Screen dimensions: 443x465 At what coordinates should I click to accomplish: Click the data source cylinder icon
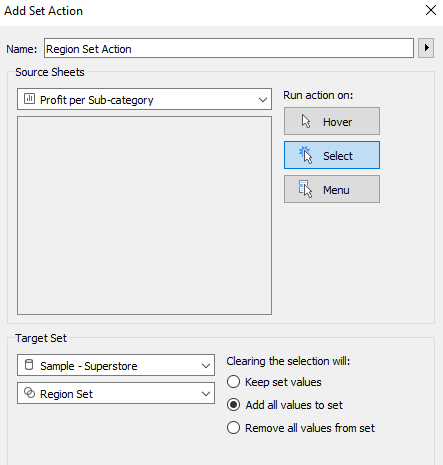coord(29,365)
